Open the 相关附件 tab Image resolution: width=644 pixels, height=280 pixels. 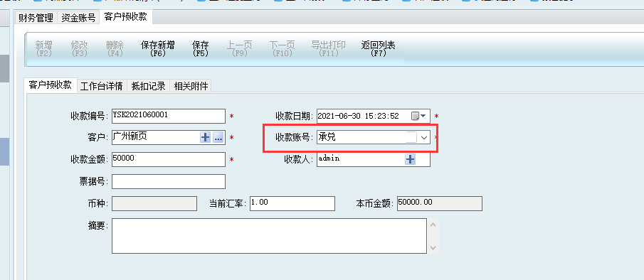191,86
